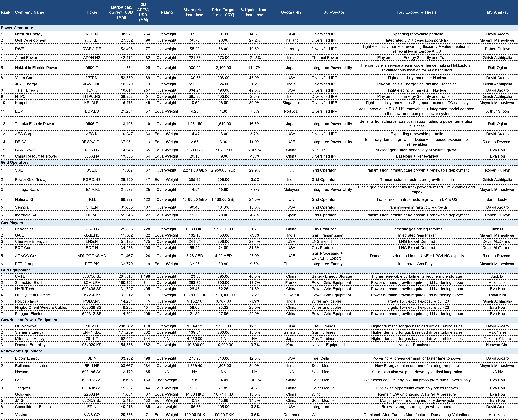518x420 pixels.
Task: Select the Vestas company name
Action: point(21,415)
